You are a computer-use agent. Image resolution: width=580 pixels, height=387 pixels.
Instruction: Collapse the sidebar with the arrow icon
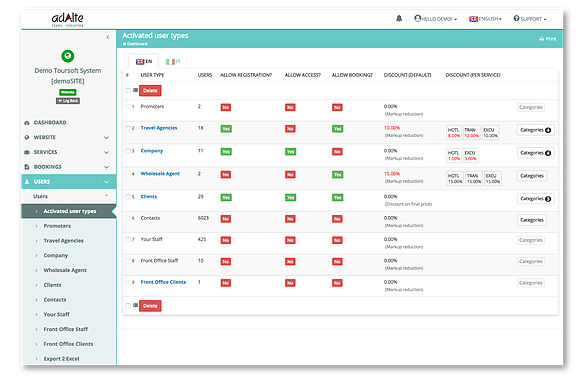(x=108, y=37)
